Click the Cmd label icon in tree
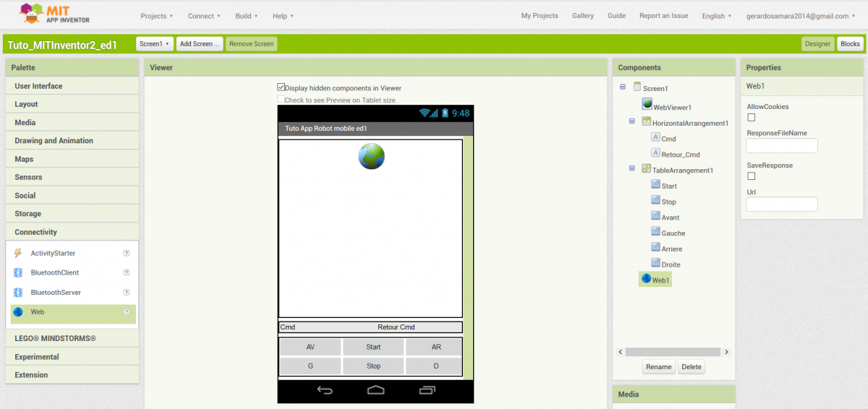 [x=655, y=137]
